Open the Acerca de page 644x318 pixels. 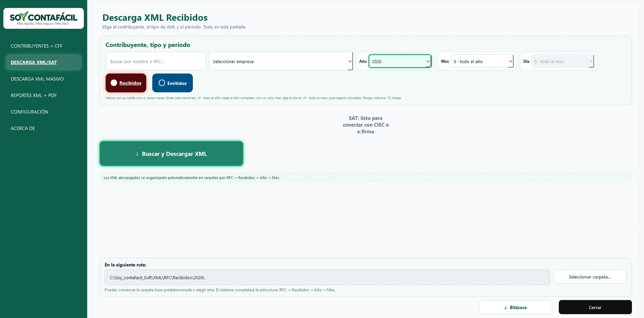point(23,128)
